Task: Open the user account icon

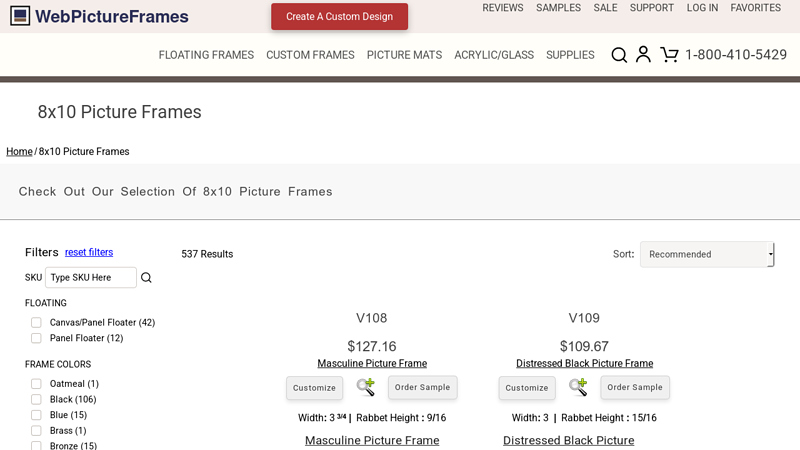Action: tap(643, 55)
